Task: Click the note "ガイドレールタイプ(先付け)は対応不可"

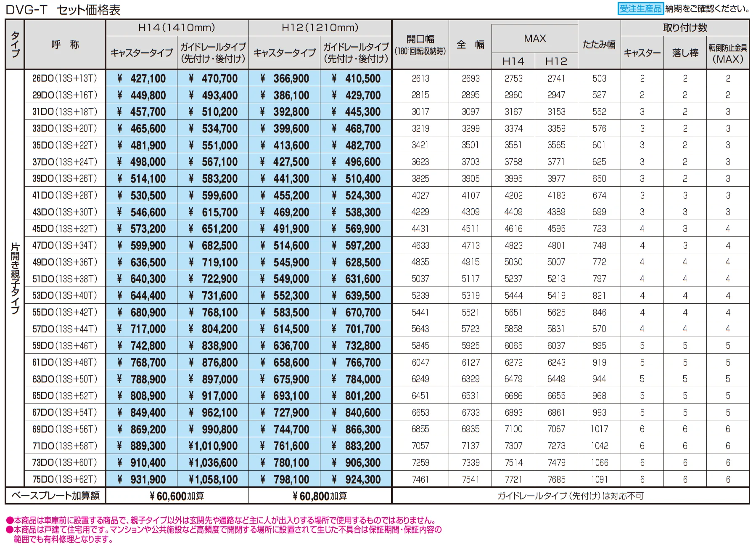Action: coord(571,496)
